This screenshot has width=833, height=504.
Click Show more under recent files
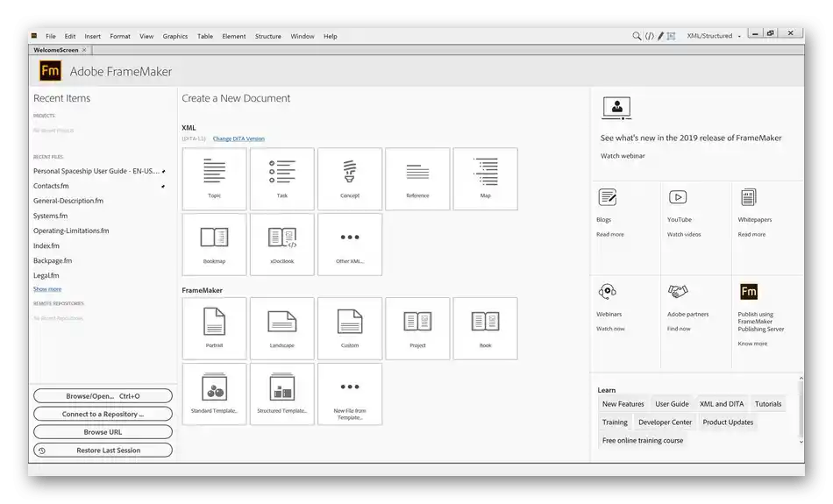pos(47,289)
